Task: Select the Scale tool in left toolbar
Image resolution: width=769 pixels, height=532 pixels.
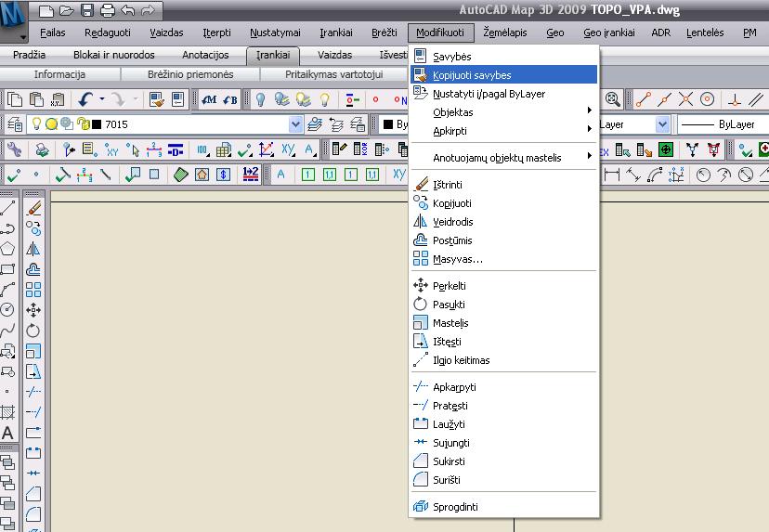Action: [33, 351]
